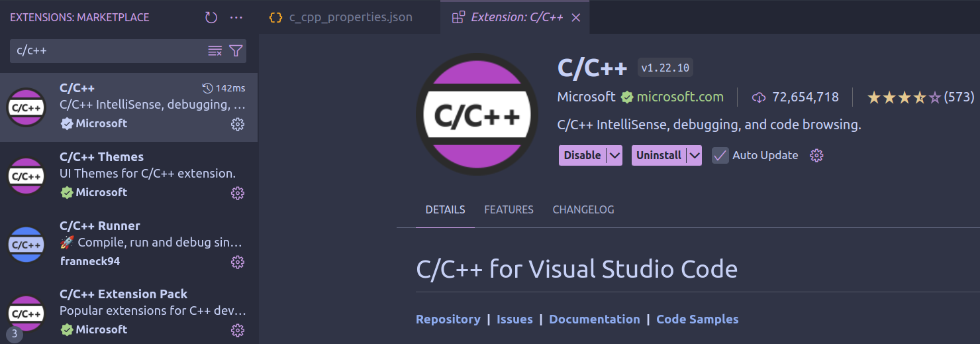The width and height of the screenshot is (980, 344).
Task: Open the CHANGELOG tab
Action: click(583, 209)
